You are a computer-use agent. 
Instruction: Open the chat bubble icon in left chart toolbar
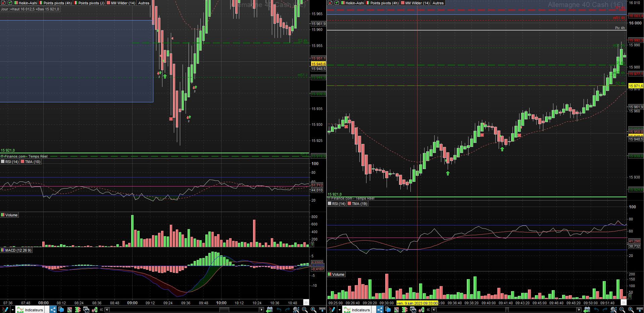coord(61,310)
